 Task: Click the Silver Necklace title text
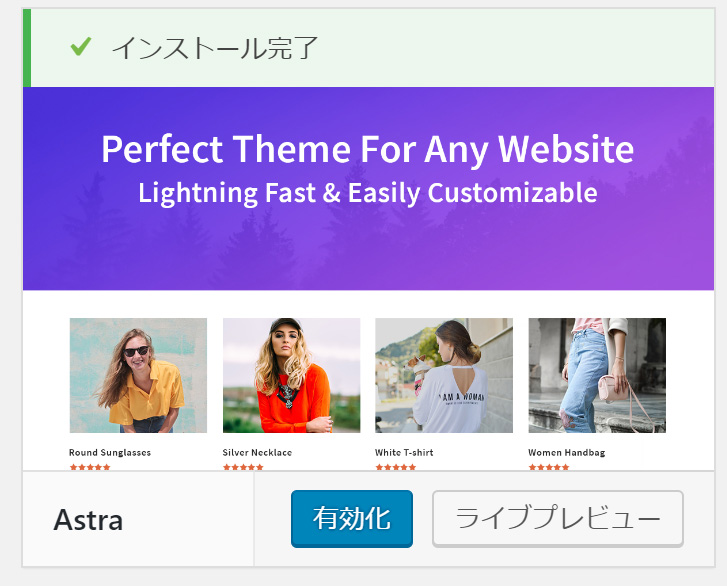pyautogui.click(x=257, y=453)
